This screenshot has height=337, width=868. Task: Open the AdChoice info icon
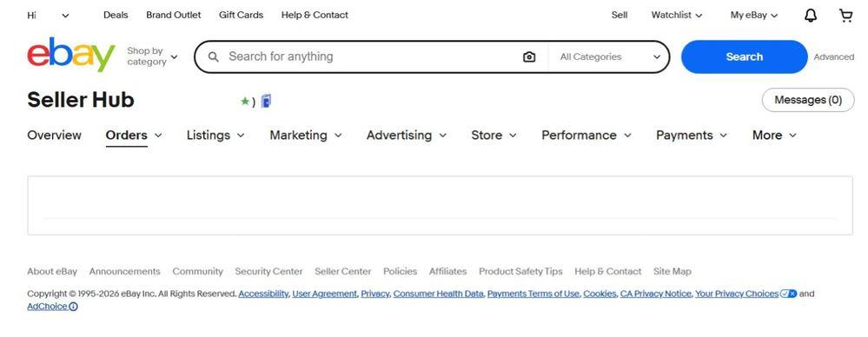click(74, 307)
